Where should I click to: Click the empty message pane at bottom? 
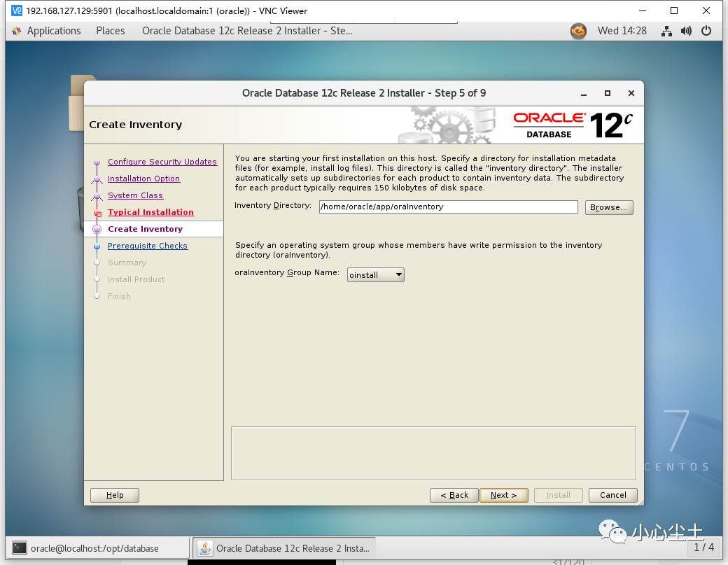point(433,453)
